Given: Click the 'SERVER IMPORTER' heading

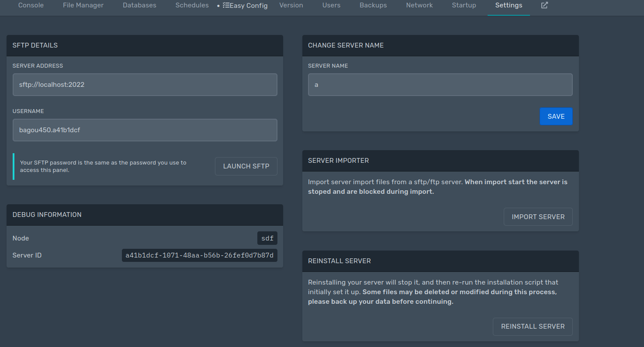Looking at the screenshot, I should [338, 161].
